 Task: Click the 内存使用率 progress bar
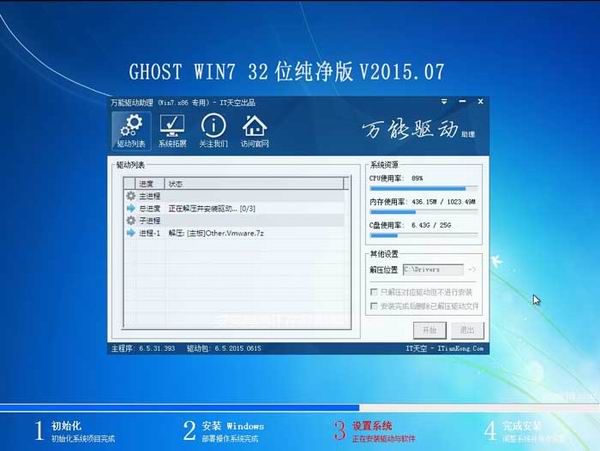(x=424, y=212)
